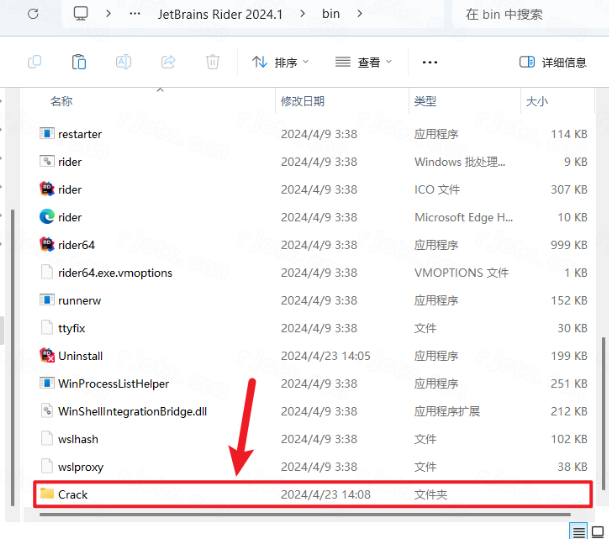Select the ttyfix file
The image size is (609, 539).
(71, 328)
